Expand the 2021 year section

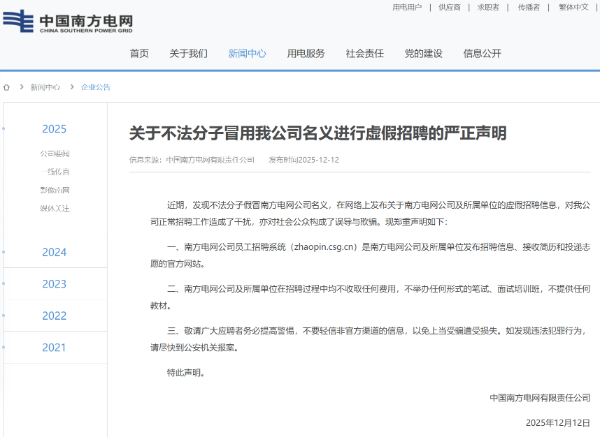pyautogui.click(x=54, y=347)
